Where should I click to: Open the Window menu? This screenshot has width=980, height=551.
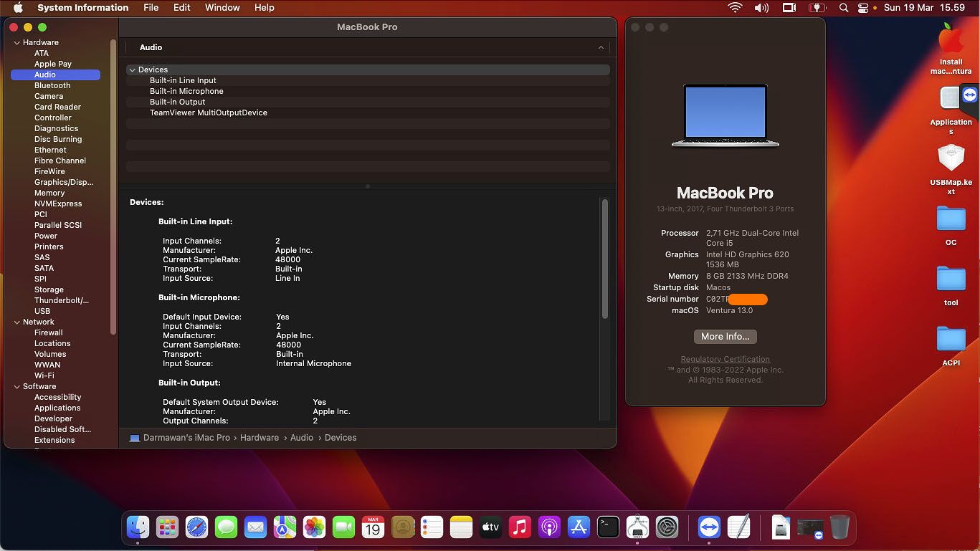(x=222, y=8)
